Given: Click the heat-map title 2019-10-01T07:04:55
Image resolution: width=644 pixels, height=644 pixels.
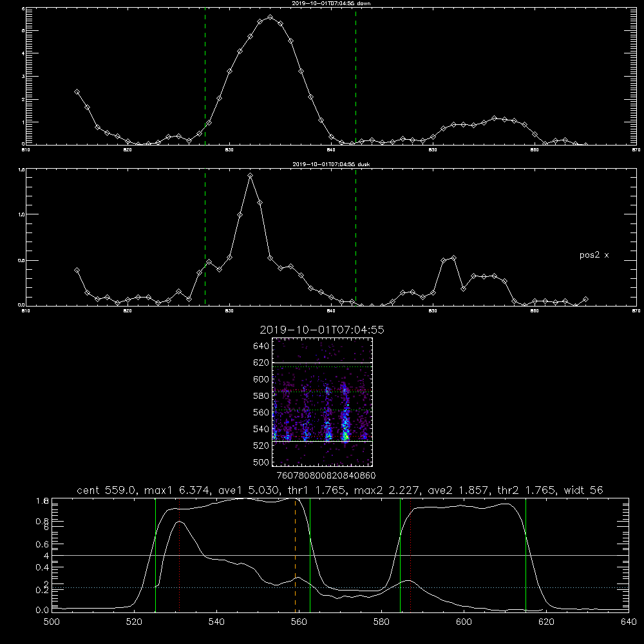Looking at the screenshot, I should (322, 330).
